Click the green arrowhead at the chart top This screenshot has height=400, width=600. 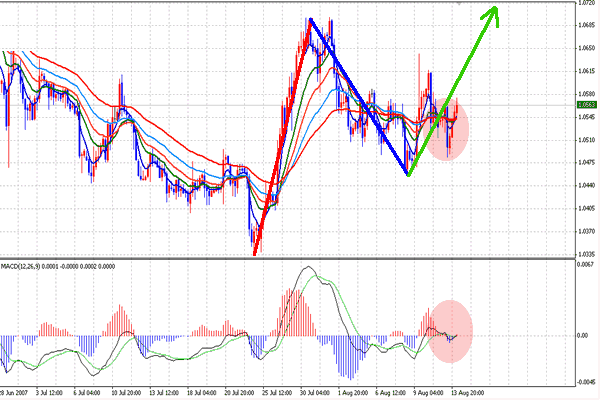coord(491,15)
